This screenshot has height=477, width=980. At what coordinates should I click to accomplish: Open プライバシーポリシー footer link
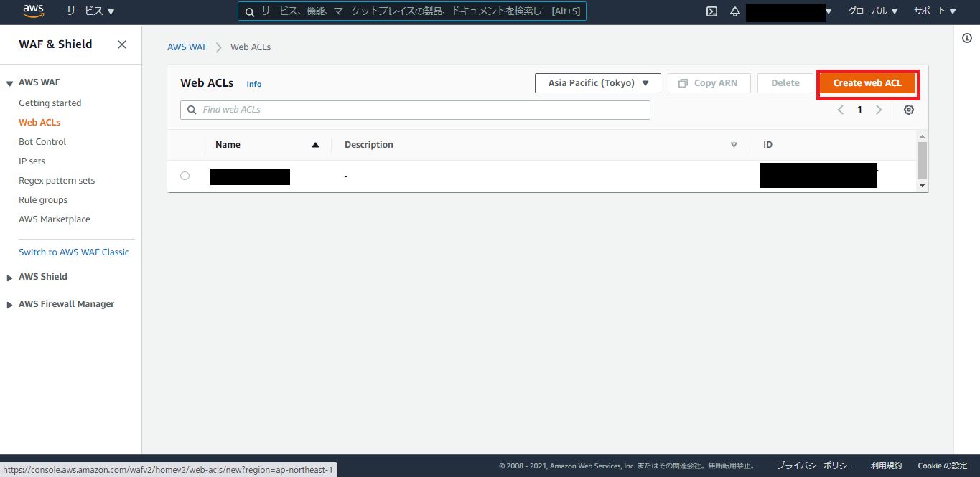point(816,466)
